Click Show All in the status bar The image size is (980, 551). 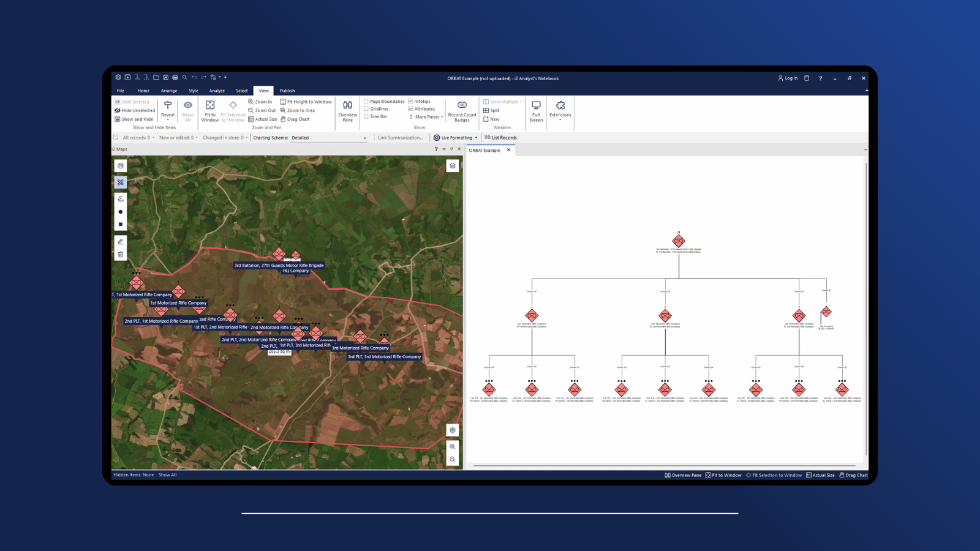point(168,475)
